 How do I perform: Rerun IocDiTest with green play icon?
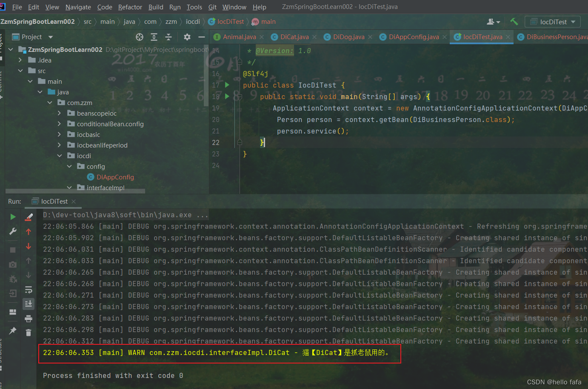(x=13, y=217)
